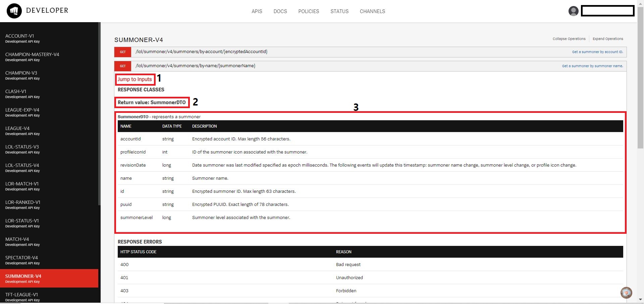Image resolution: width=644 pixels, height=304 pixels.
Task: Click the 403 status code cell
Action: coord(124,291)
